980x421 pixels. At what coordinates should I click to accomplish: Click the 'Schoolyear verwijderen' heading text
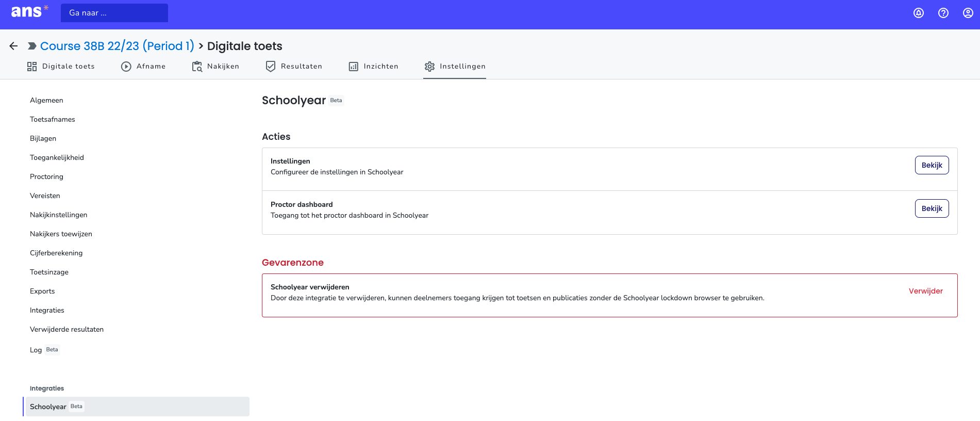310,287
